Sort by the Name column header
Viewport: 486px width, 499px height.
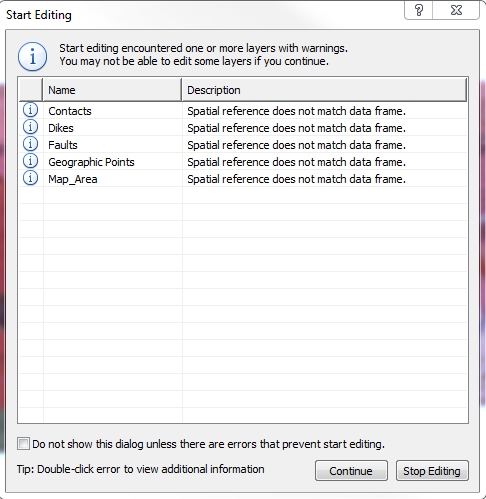click(x=112, y=90)
